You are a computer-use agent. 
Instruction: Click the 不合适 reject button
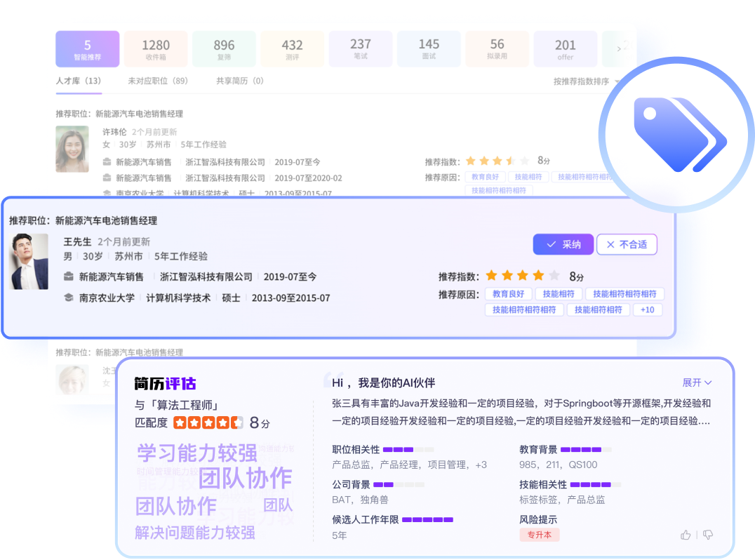pos(627,244)
